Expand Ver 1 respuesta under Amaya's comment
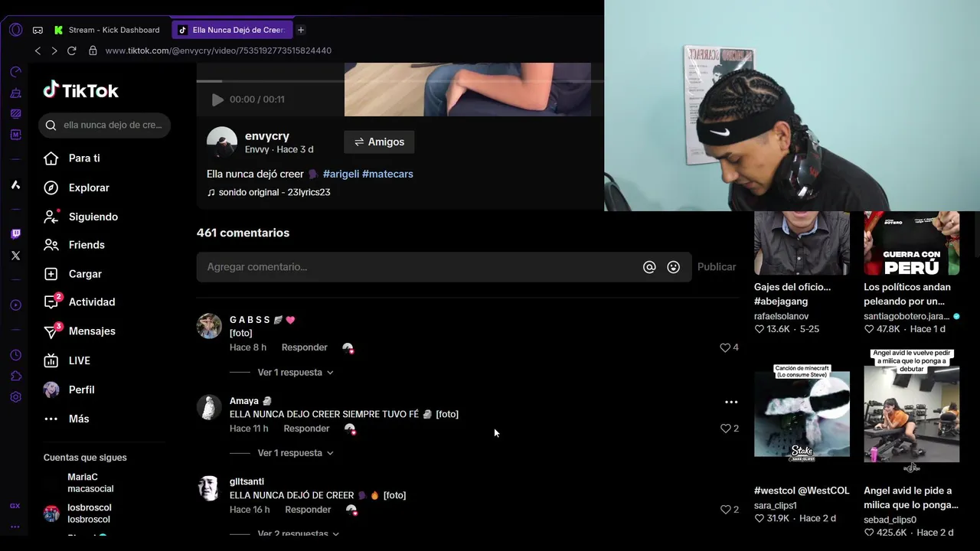The image size is (980, 551). (296, 453)
